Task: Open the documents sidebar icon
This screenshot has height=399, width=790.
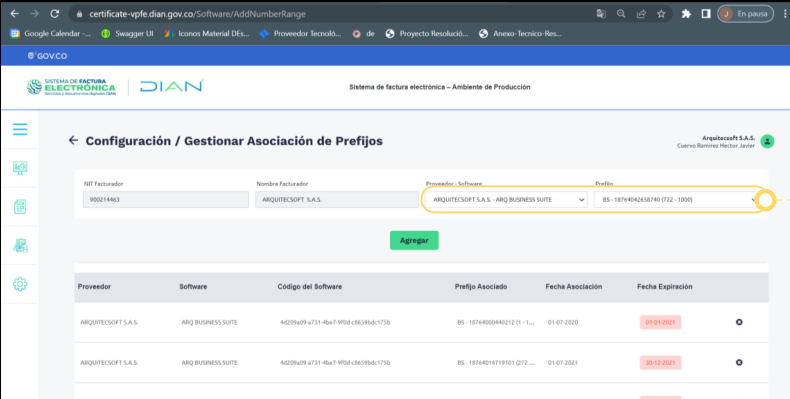Action: [20, 207]
